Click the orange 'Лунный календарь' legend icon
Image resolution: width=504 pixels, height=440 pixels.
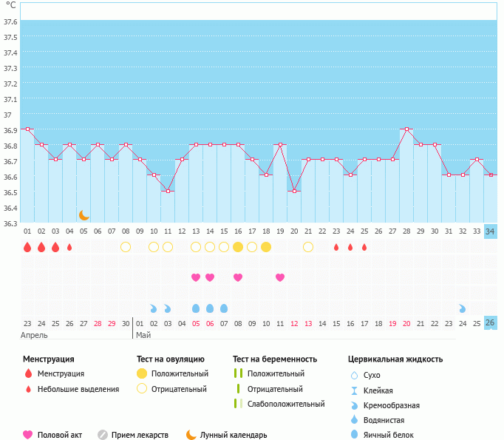pyautogui.click(x=191, y=435)
